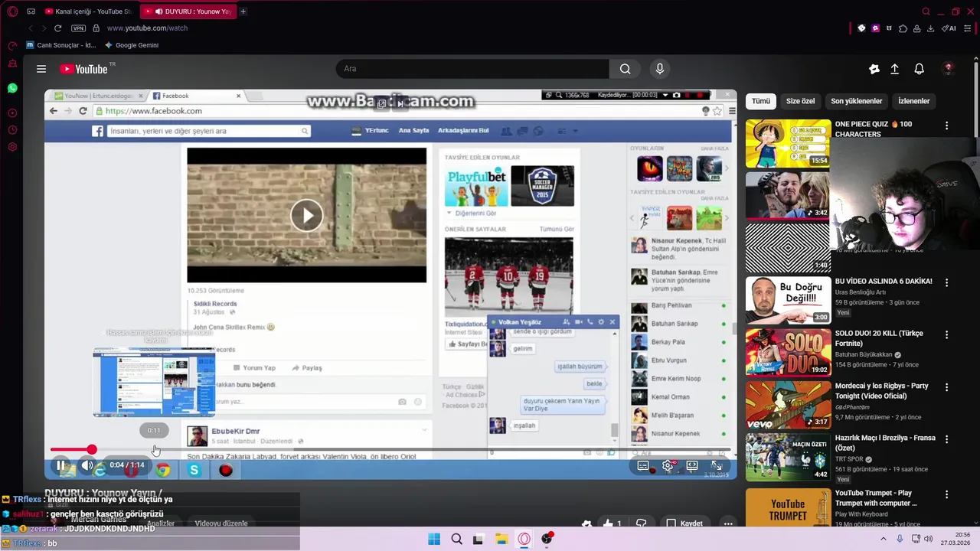Open the Opera easy setup sliders icon
This screenshot has width=980, height=551.
[x=968, y=28]
